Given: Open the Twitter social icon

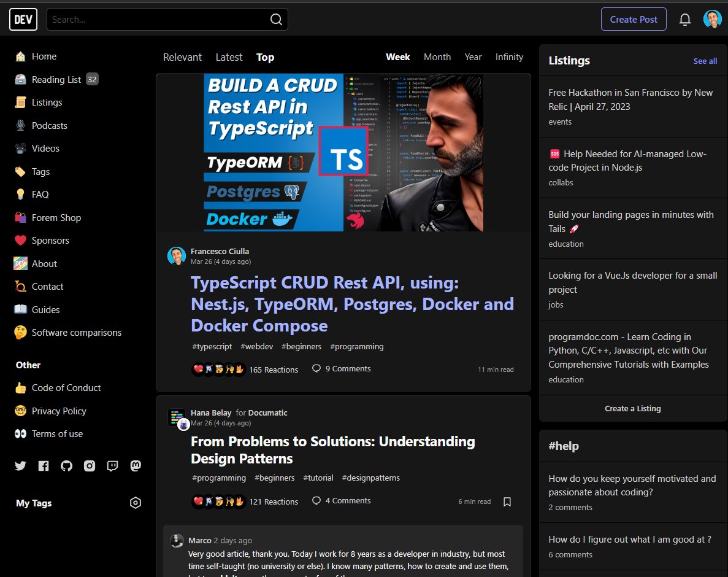Looking at the screenshot, I should tap(20, 465).
